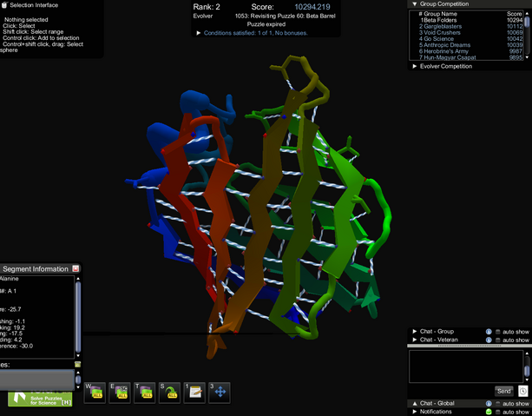
Task: Click the Evolver label under Rank
Action: (x=203, y=16)
